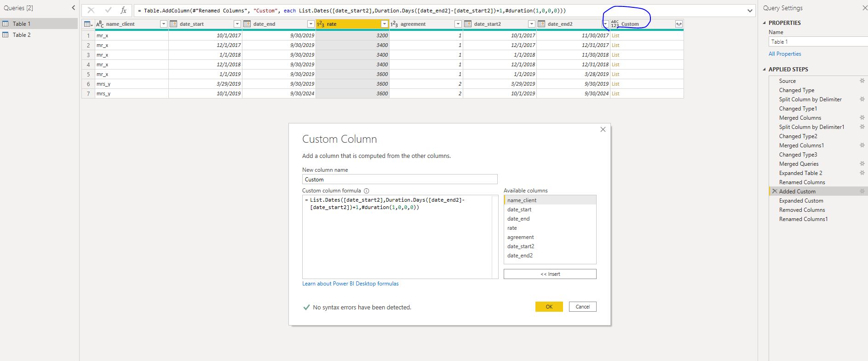Open filter dropdown for name_client column
The image size is (868, 361).
(163, 24)
